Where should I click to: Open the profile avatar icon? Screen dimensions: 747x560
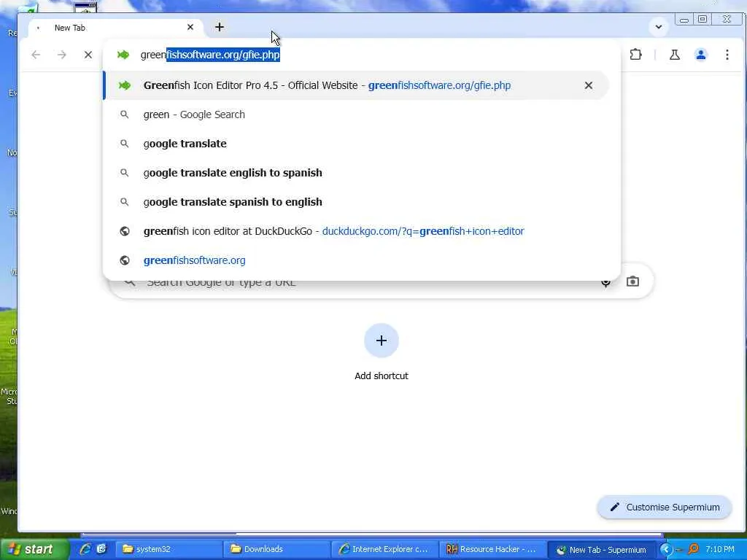point(701,55)
